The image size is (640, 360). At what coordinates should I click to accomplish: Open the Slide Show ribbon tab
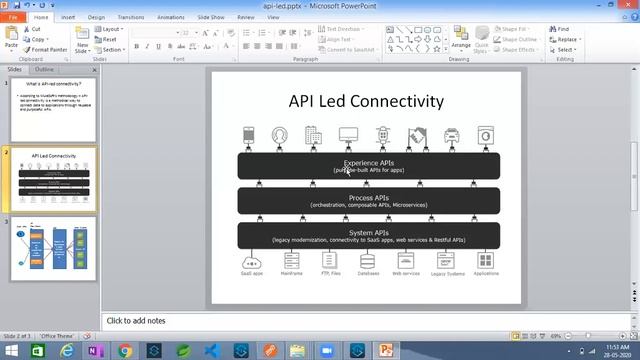pyautogui.click(x=211, y=18)
